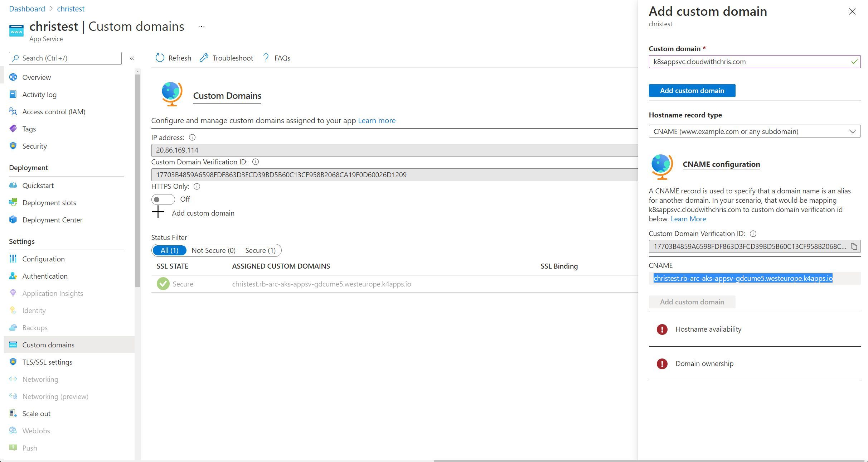Click info icon in panel Verification ID label
The height and width of the screenshot is (462, 868).
[753, 234]
